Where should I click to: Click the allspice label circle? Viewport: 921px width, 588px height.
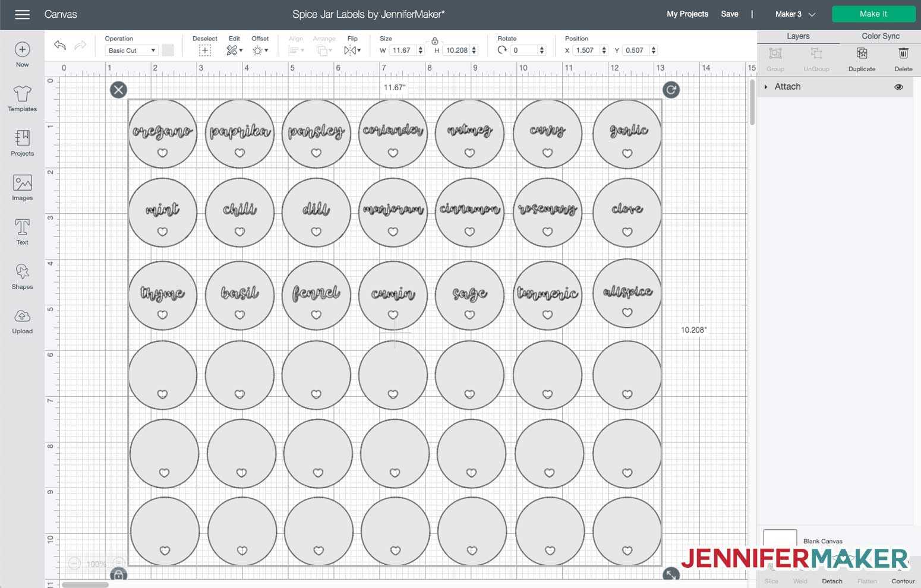tap(627, 293)
